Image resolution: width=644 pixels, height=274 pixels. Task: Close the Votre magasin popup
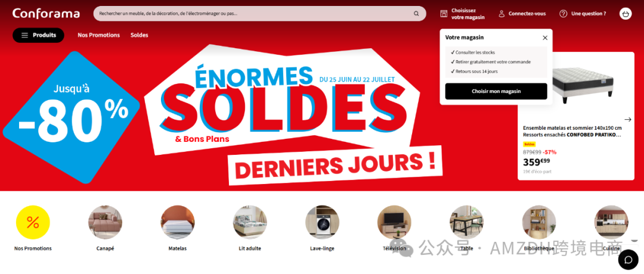pyautogui.click(x=545, y=38)
